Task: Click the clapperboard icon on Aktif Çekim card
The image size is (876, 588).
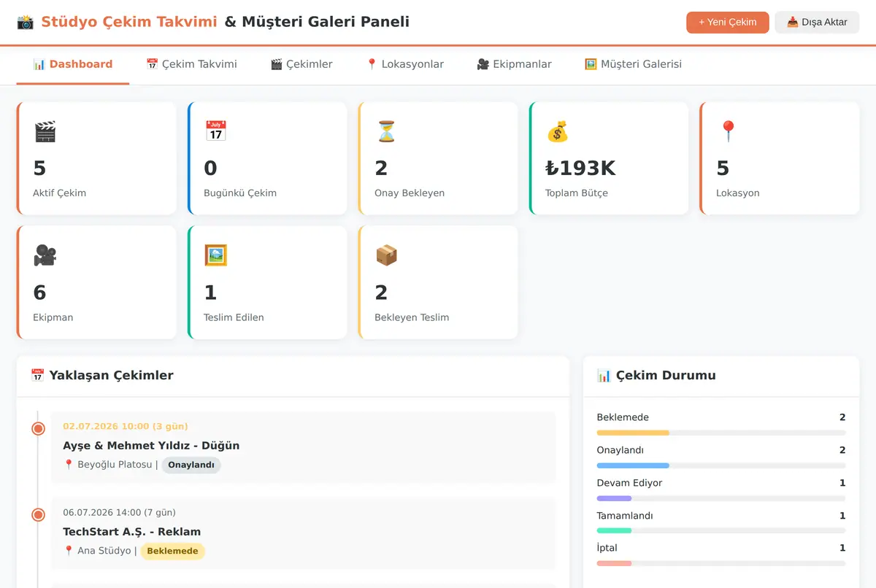Action: 45,131
